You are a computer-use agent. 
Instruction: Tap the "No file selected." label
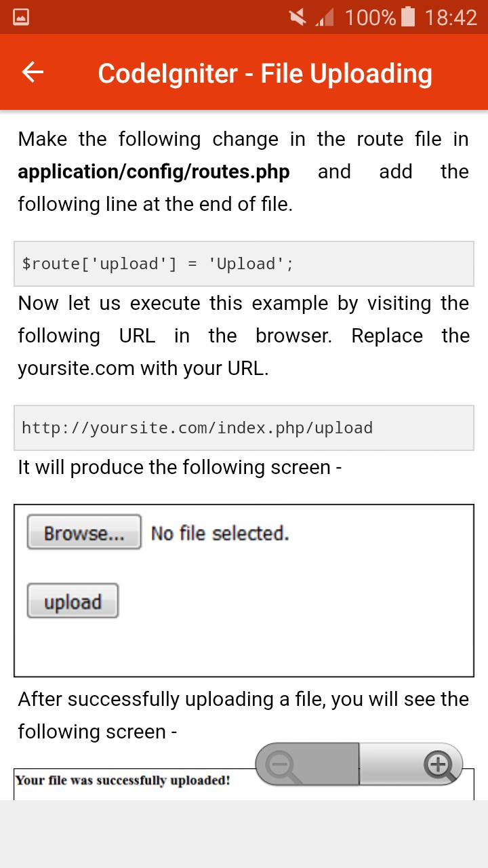pos(220,534)
